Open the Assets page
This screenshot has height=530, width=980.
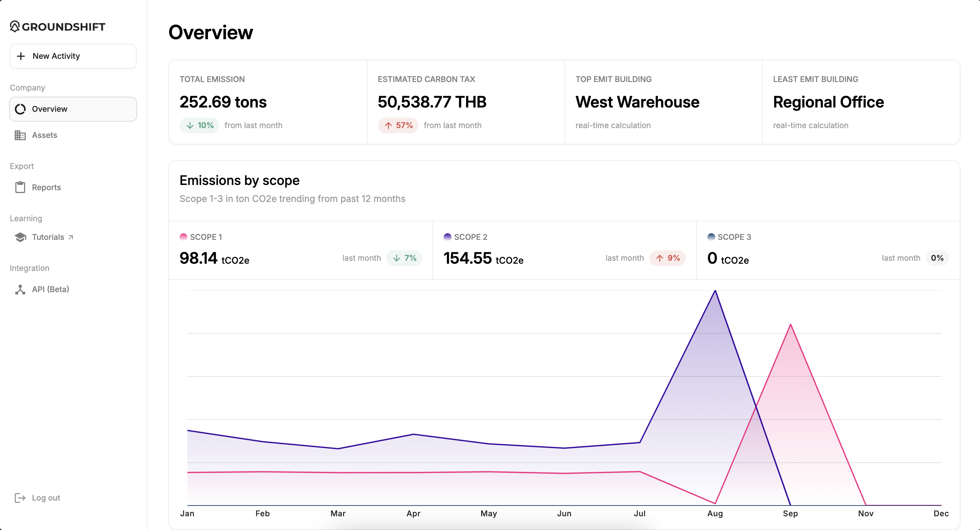(44, 135)
